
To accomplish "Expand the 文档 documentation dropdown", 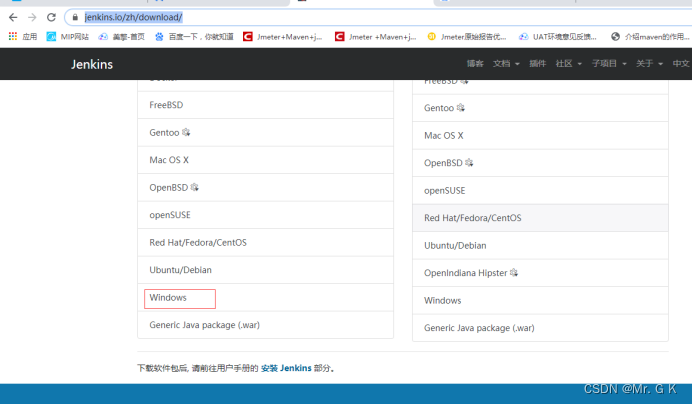I will point(506,64).
